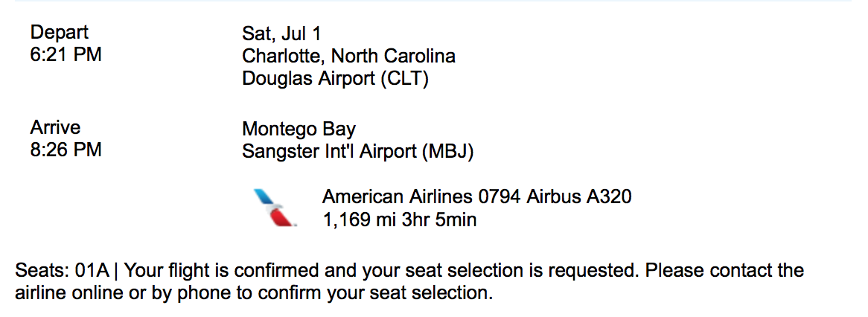868x317 pixels.
Task: Click Douglas Airport (CLT) text
Action: [336, 79]
